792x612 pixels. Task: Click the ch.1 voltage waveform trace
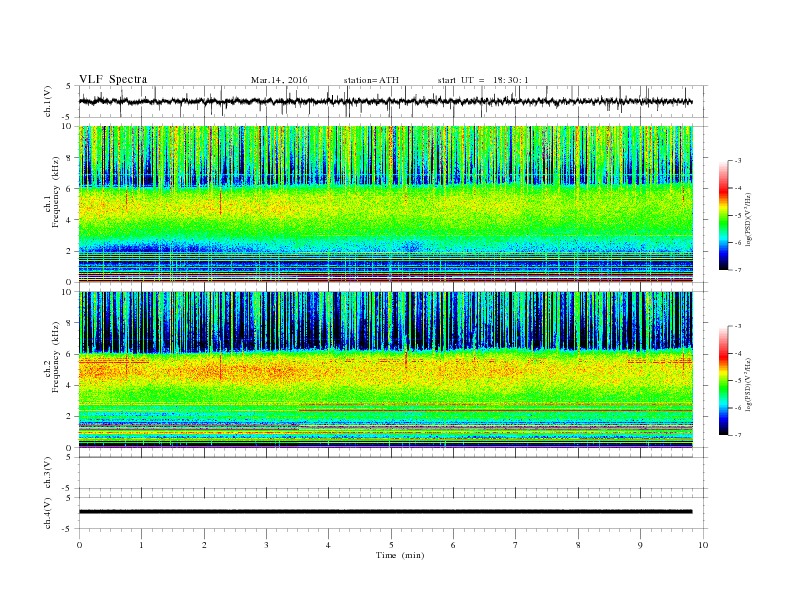point(385,101)
